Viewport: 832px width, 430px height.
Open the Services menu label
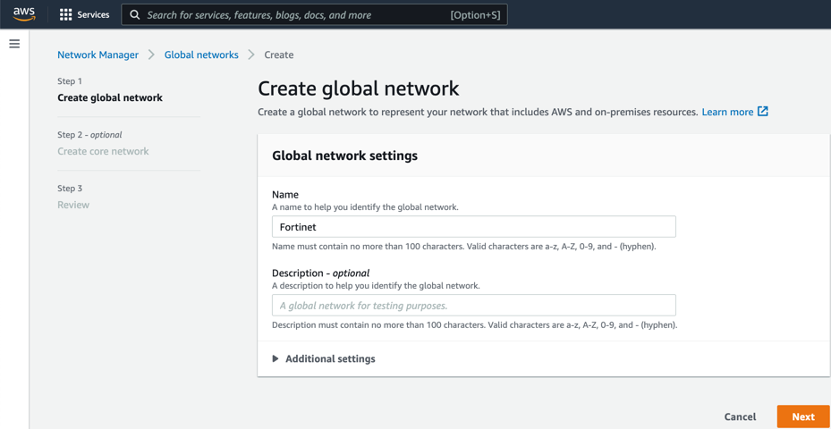(x=93, y=15)
